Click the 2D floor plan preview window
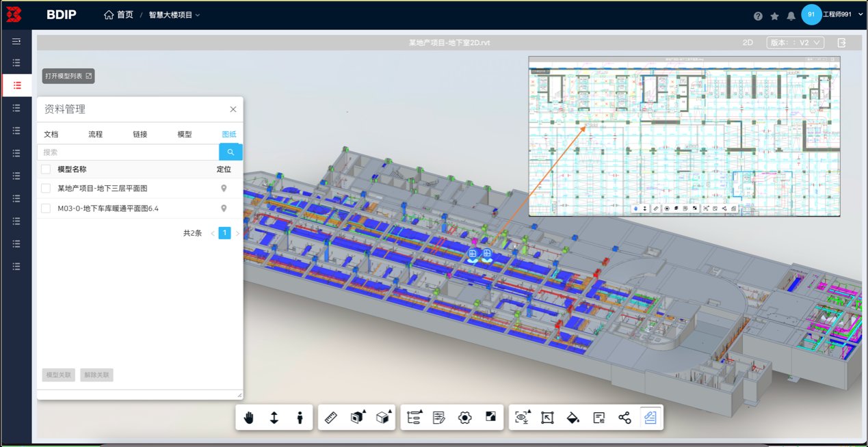This screenshot has width=868, height=447. 684,136
